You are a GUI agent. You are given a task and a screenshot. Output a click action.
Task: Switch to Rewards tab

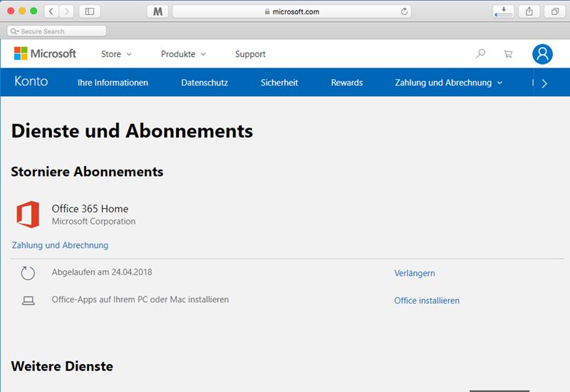tap(347, 83)
